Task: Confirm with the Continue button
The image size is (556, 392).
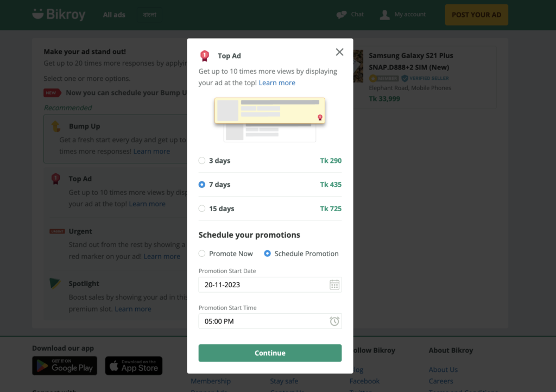Action: tap(270, 353)
